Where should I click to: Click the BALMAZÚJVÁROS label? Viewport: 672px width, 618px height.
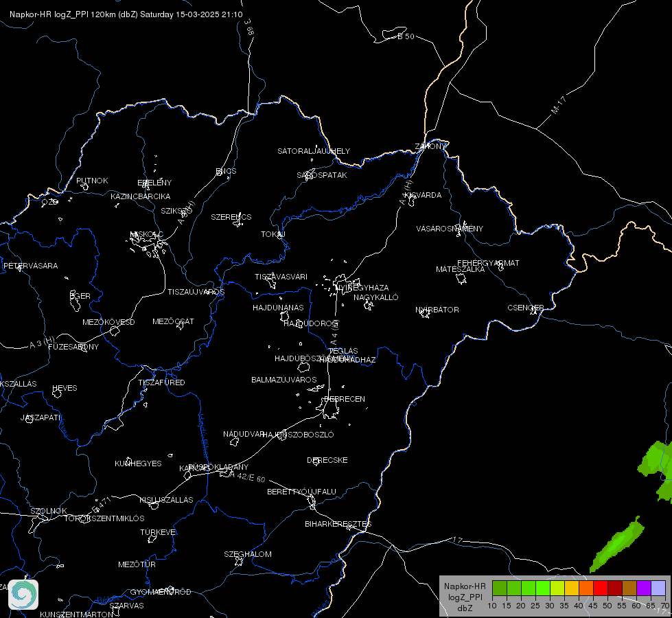tap(283, 380)
